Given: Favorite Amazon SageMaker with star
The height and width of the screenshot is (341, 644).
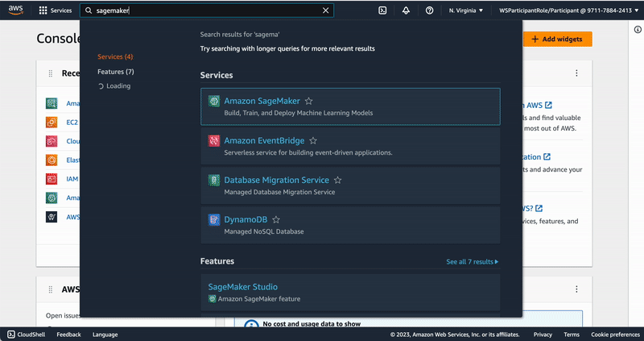Looking at the screenshot, I should click(x=309, y=101).
